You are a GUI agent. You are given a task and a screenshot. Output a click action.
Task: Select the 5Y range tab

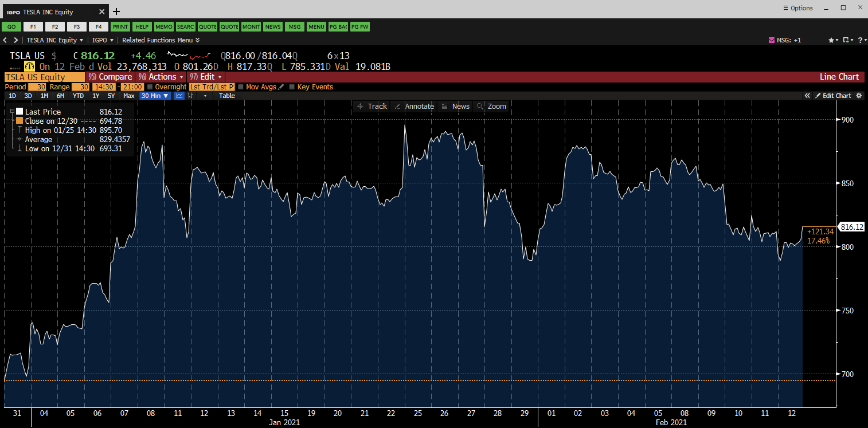(x=111, y=96)
